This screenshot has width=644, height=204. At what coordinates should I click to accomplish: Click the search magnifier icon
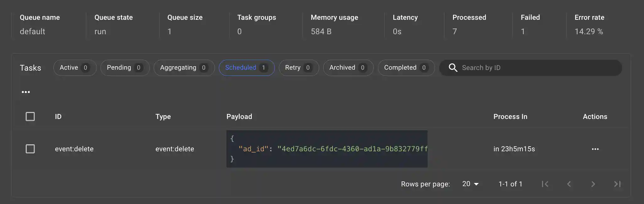(453, 68)
